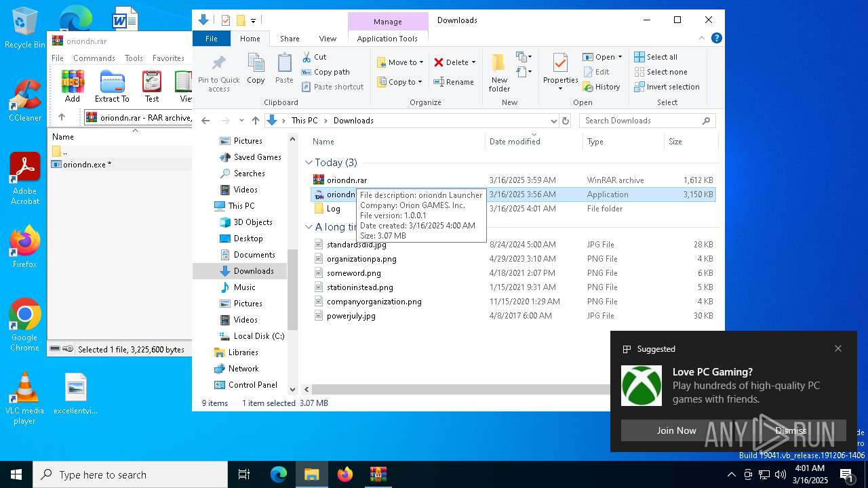Screen dimensions: 868x488
Task: Open the WinRAR Commands menu
Action: [94, 58]
